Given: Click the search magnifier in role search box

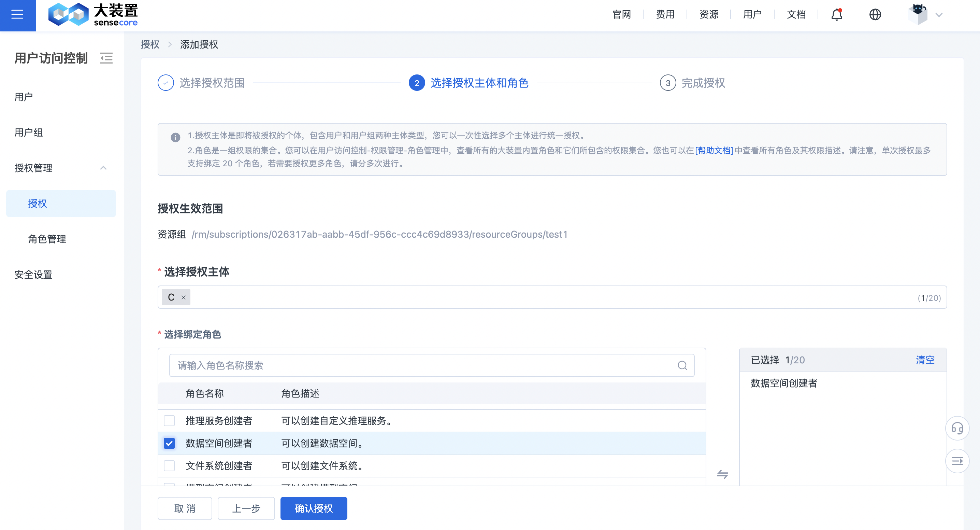Looking at the screenshot, I should [x=682, y=365].
